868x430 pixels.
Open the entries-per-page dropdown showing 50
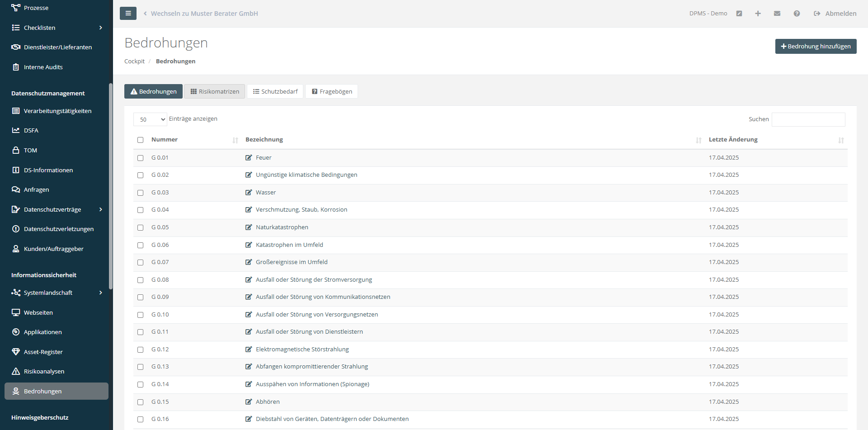coord(150,119)
